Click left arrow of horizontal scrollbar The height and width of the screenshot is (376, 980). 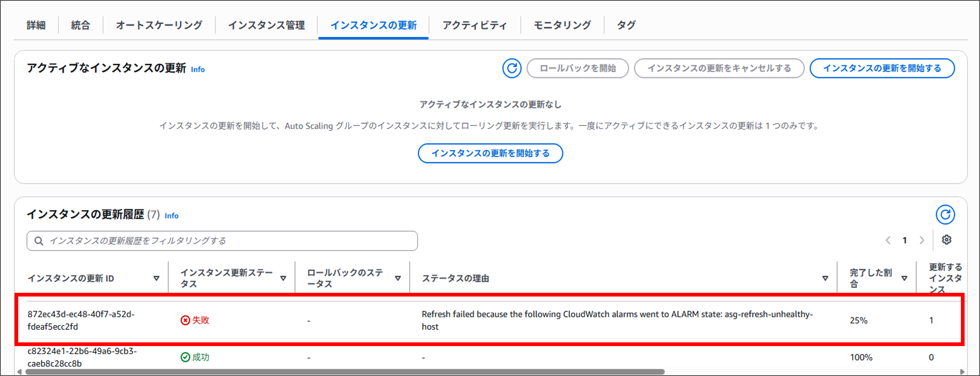point(19,372)
